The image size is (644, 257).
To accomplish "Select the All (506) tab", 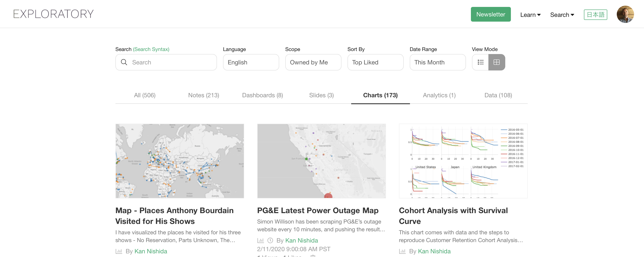I will click(x=145, y=95).
